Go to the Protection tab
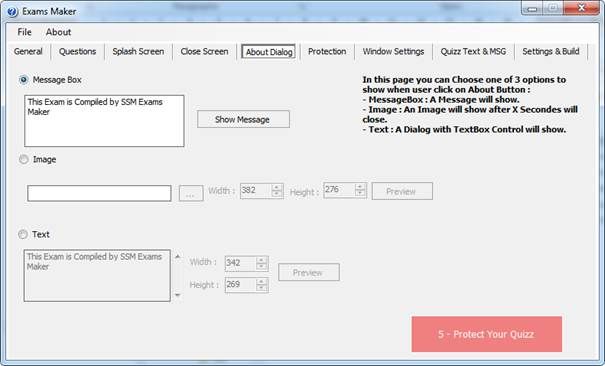Screen dimensions: 605x366 click(x=327, y=51)
